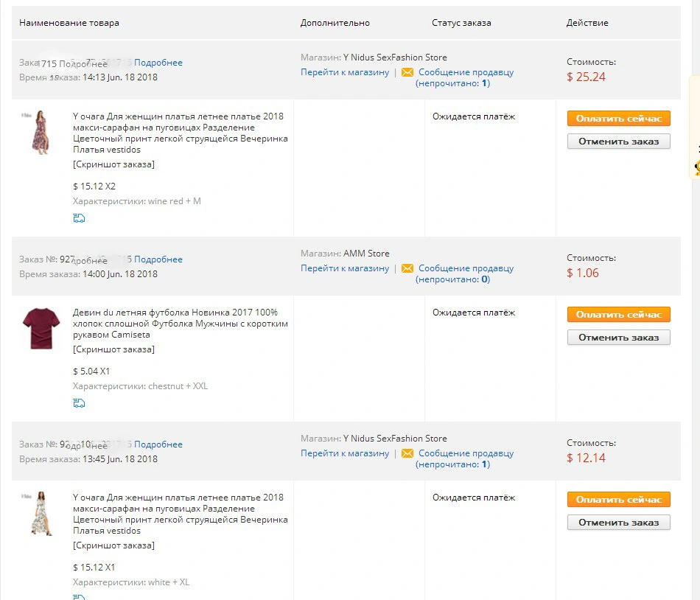This screenshot has height=600, width=700.
Task: Cancel the white dress order
Action: (x=619, y=523)
